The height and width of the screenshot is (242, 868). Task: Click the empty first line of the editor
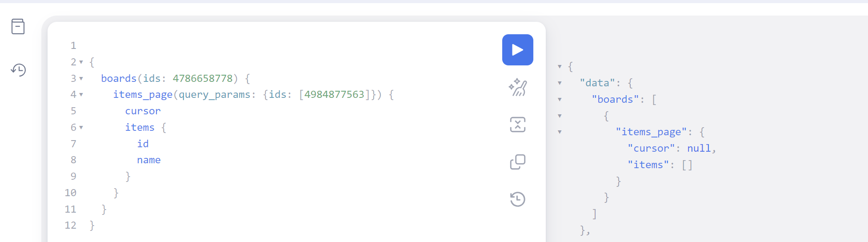(x=289, y=45)
